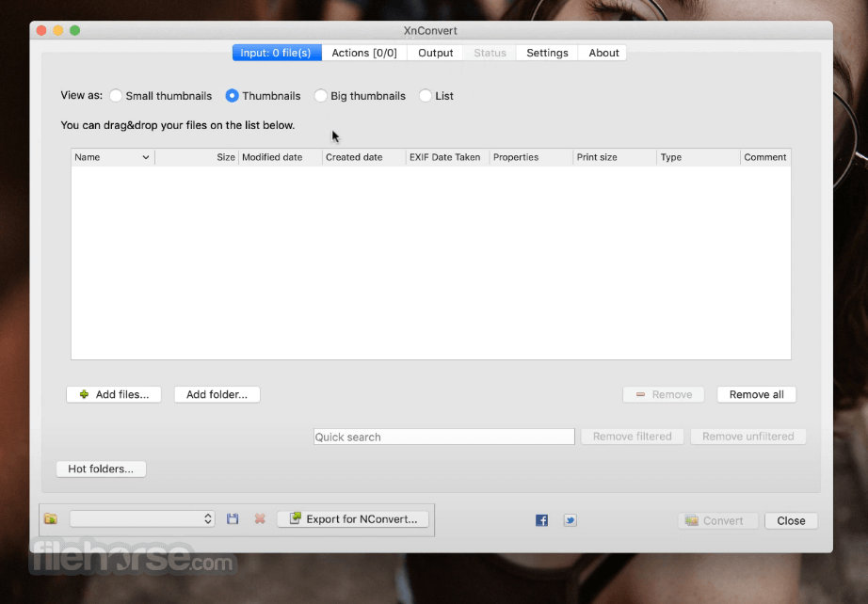Viewport: 868px width, 604px height.
Task: Click the green zoom window button
Action: [x=74, y=30]
